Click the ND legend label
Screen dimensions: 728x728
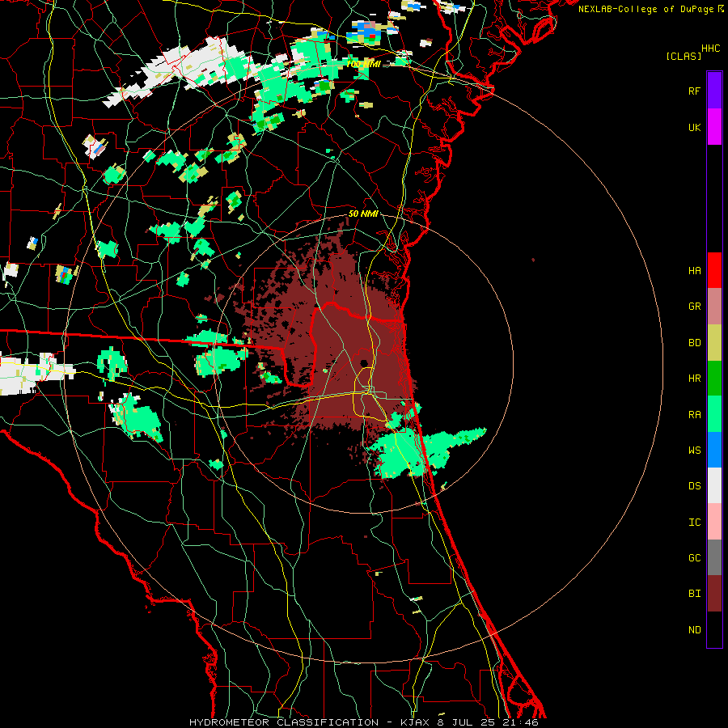point(695,630)
